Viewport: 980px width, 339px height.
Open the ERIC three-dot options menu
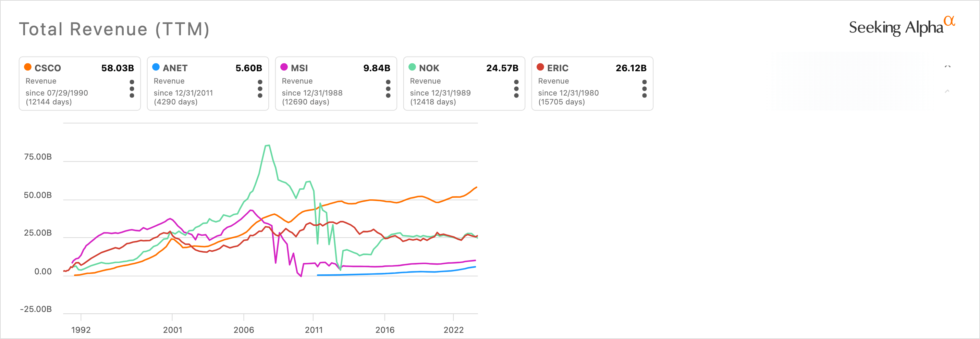click(644, 89)
